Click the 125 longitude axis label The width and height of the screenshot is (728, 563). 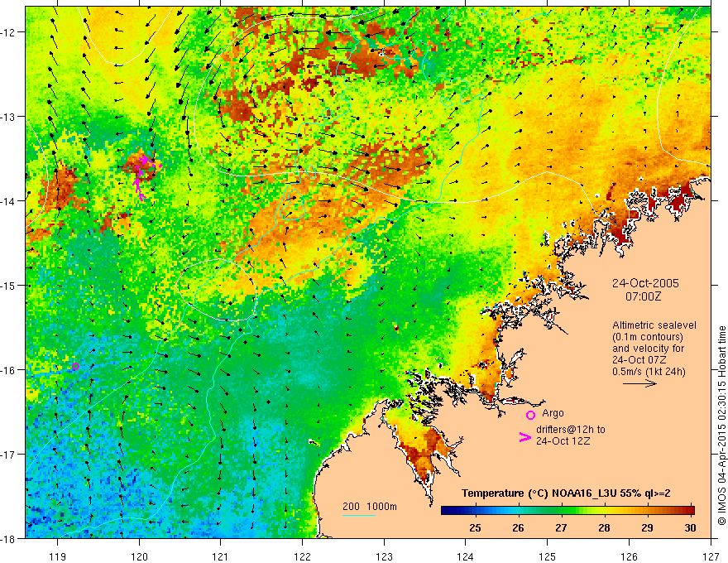[x=548, y=557]
